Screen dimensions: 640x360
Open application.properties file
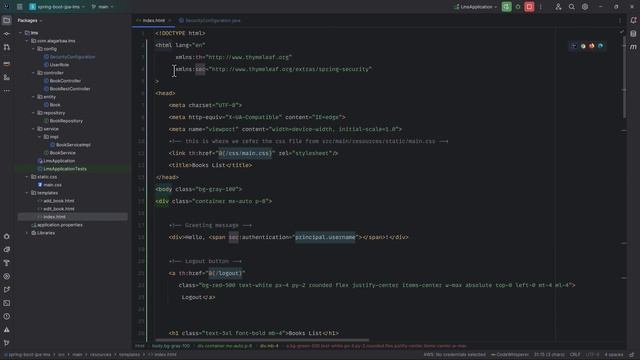[x=57, y=225]
